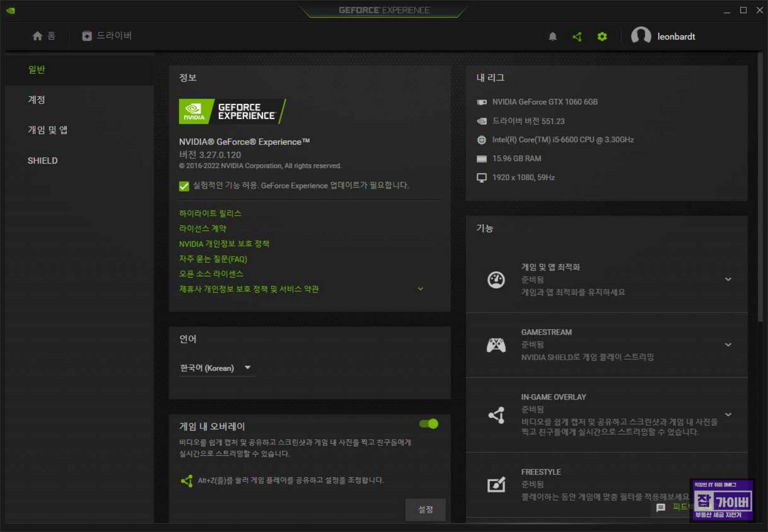
Task: Click the GameStream controller icon
Action: click(496, 345)
